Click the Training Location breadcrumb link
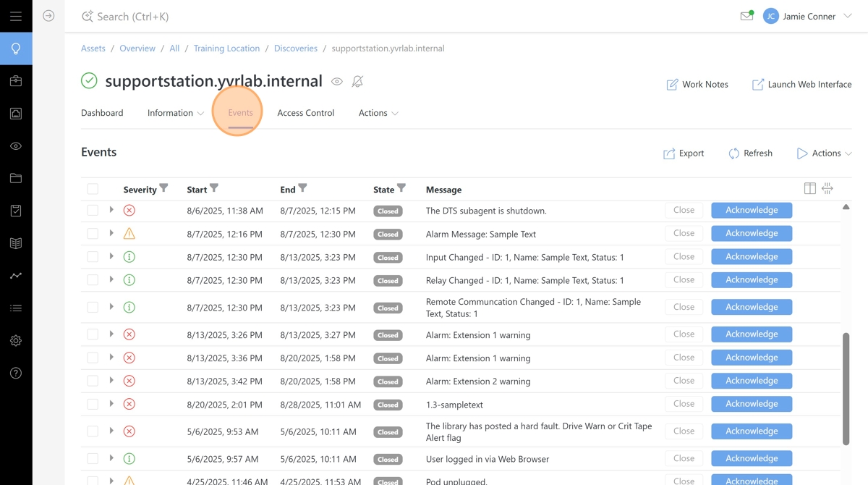Viewport: 868px width, 485px height. click(226, 48)
